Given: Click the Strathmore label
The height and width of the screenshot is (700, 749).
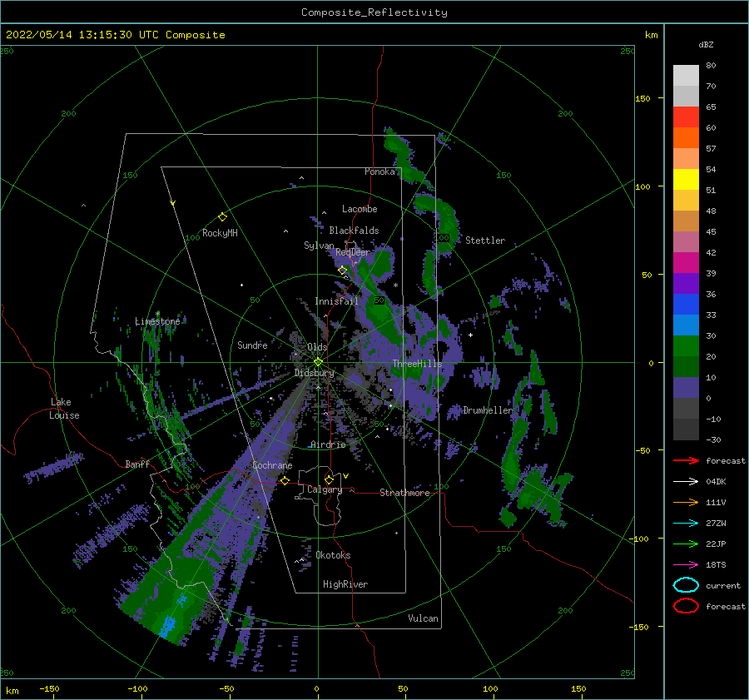Looking at the screenshot, I should tap(404, 493).
